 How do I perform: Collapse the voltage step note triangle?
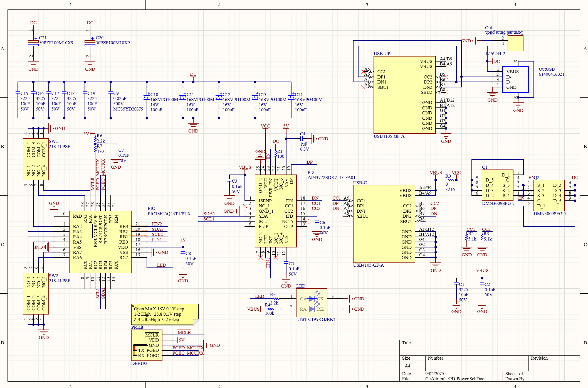click(x=133, y=306)
